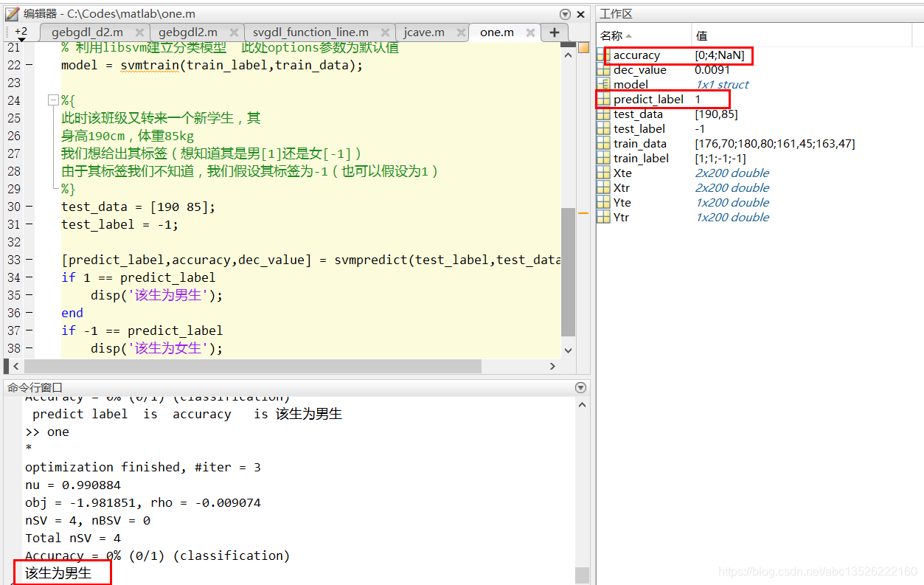The image size is (924, 585).
Task: Click the test_label variable icon
Action: 604,128
